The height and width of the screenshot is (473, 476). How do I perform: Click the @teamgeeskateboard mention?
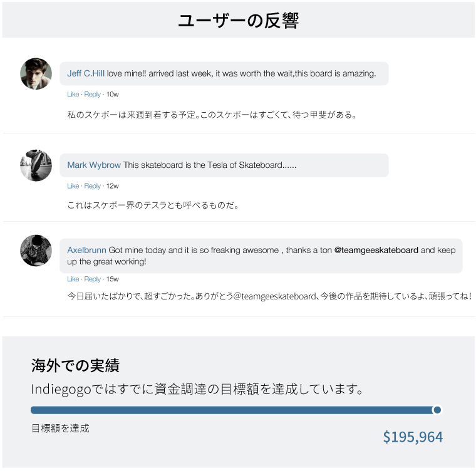pyautogui.click(x=376, y=251)
